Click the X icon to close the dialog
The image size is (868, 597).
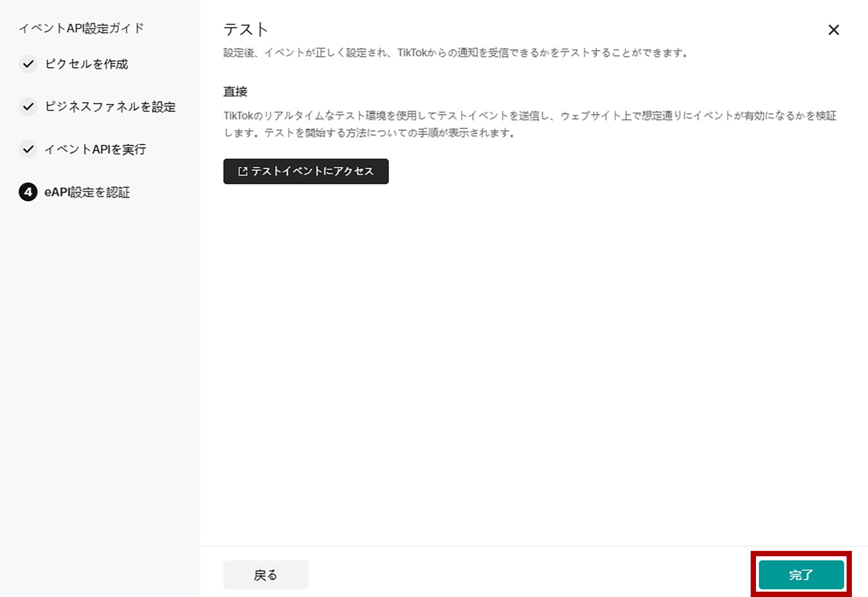[834, 30]
